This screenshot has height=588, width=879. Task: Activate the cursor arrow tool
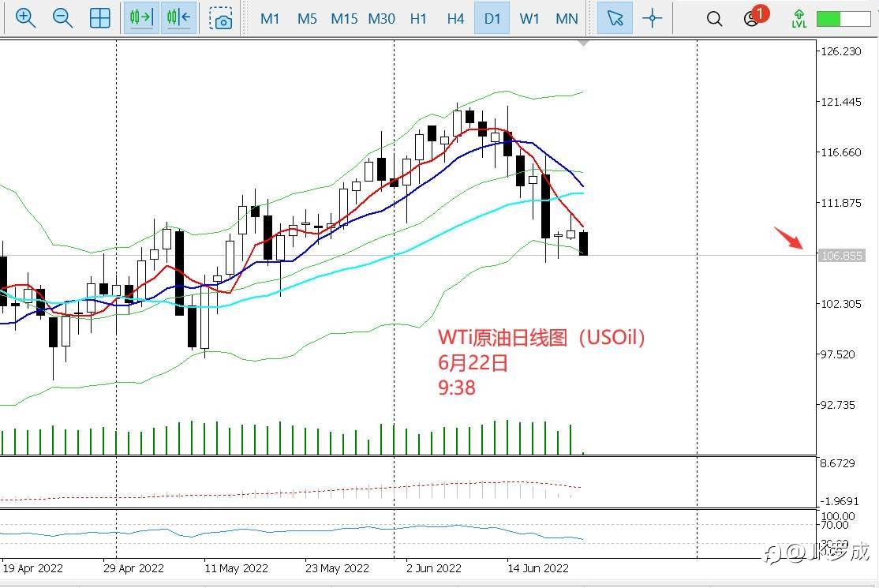(615, 17)
